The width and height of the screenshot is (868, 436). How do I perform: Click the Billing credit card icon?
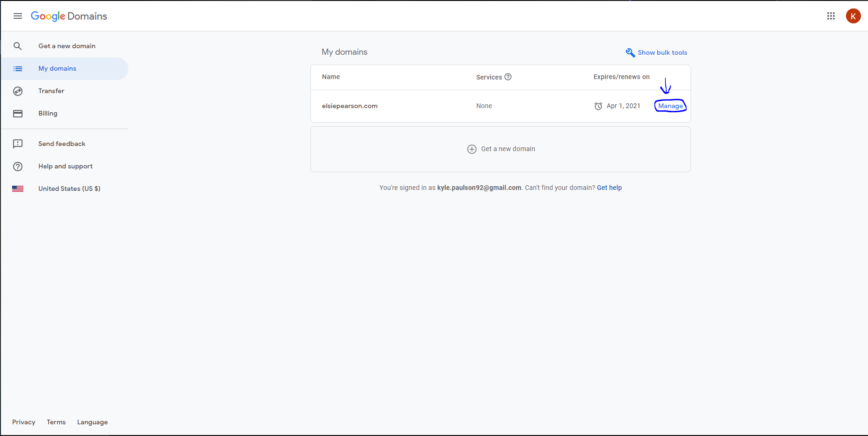click(x=18, y=114)
